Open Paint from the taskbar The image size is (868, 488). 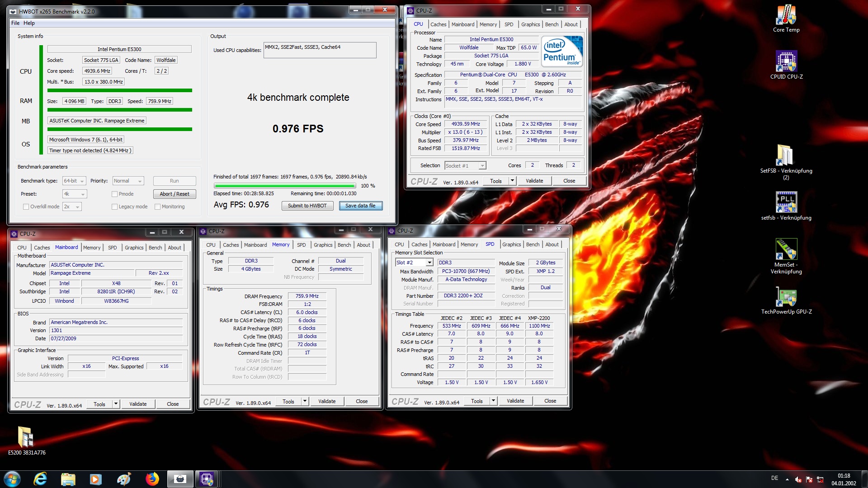coord(123,479)
